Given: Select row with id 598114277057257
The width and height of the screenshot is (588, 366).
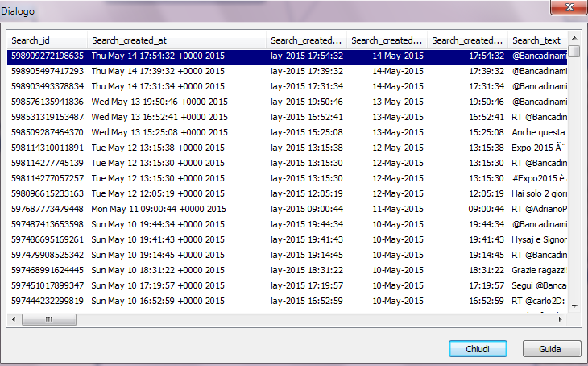Looking at the screenshot, I should point(287,178).
